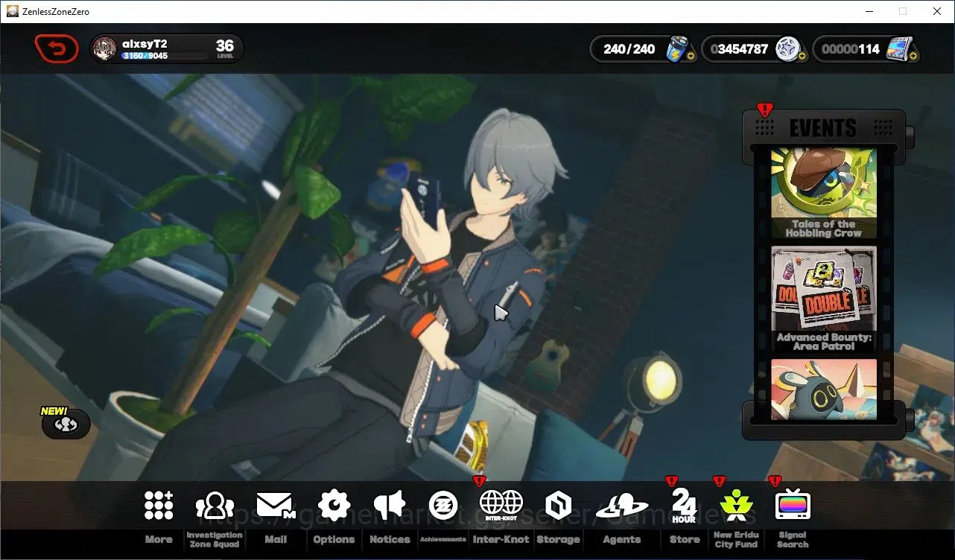
Task: Click the 240/240 battery charge counter
Action: (x=629, y=49)
